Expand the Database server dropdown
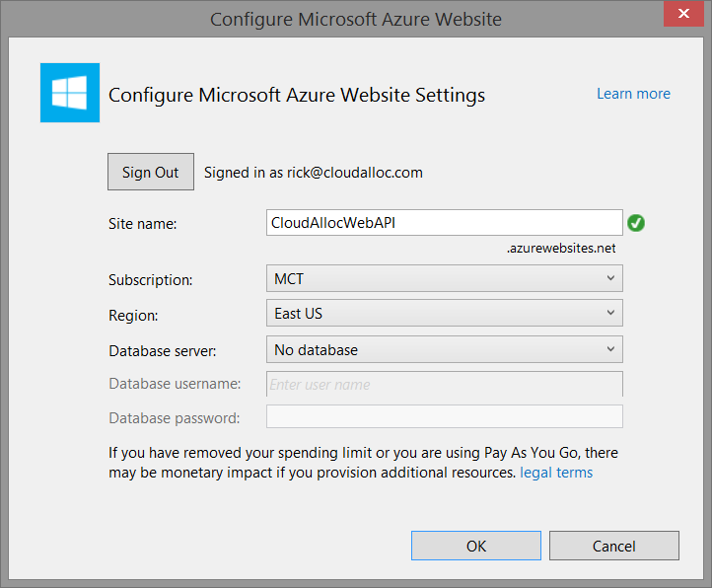Viewport: 712px width, 588px height. coord(444,349)
